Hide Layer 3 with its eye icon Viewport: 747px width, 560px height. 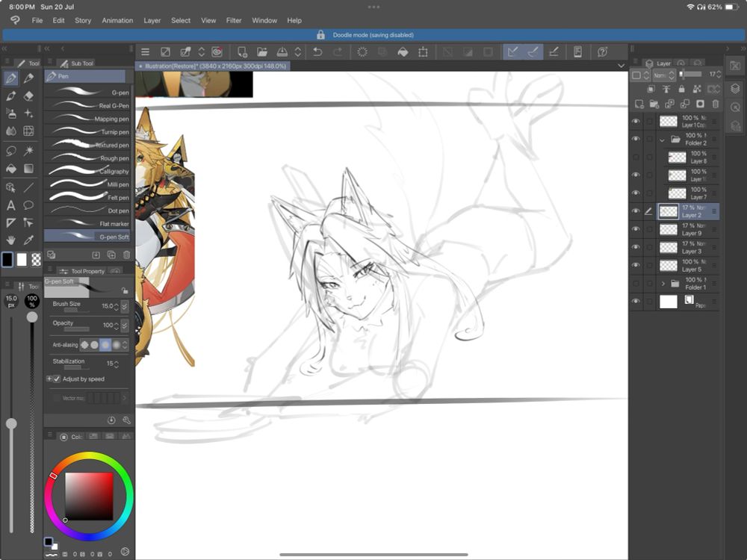pyautogui.click(x=636, y=247)
